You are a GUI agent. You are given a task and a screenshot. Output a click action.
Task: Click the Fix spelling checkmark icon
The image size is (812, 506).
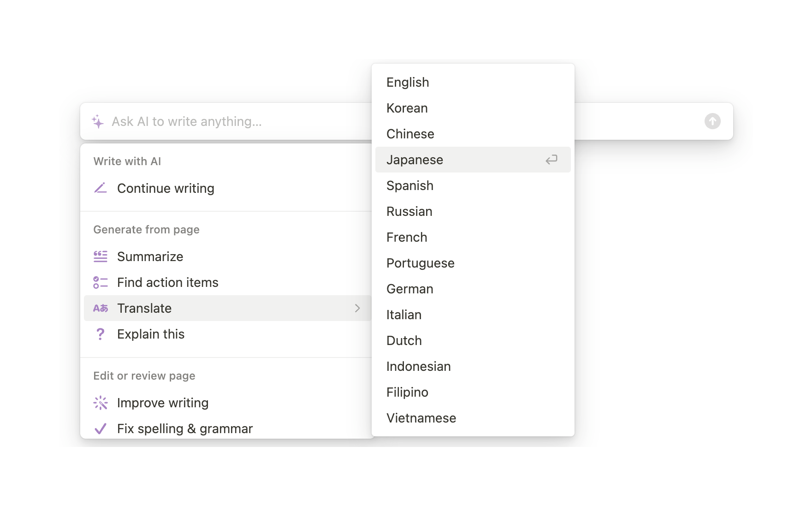tap(100, 428)
